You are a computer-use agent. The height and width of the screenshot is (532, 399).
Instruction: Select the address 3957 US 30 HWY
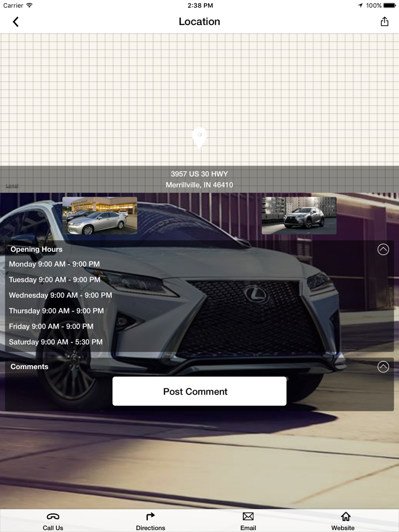(x=199, y=174)
